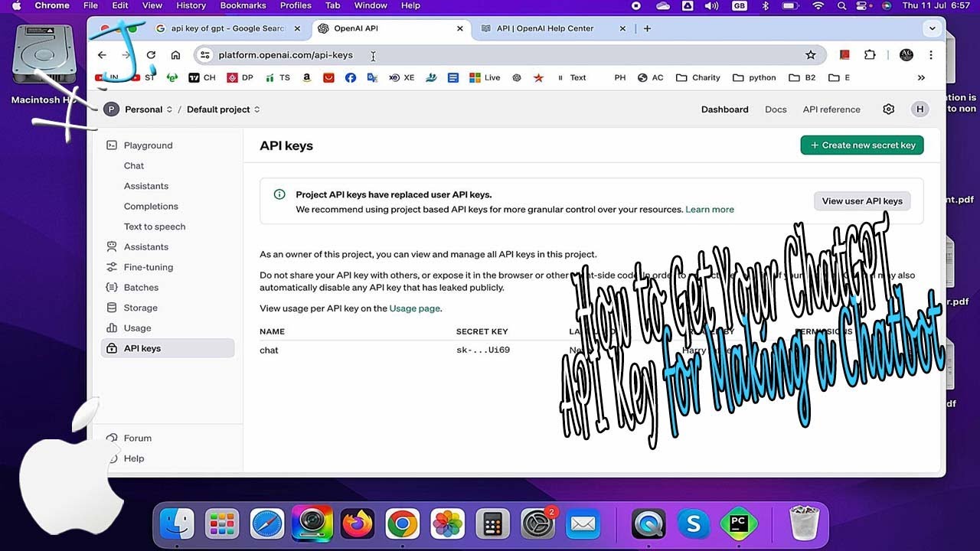
Task: Close the OpenAI API tab
Action: click(459, 28)
